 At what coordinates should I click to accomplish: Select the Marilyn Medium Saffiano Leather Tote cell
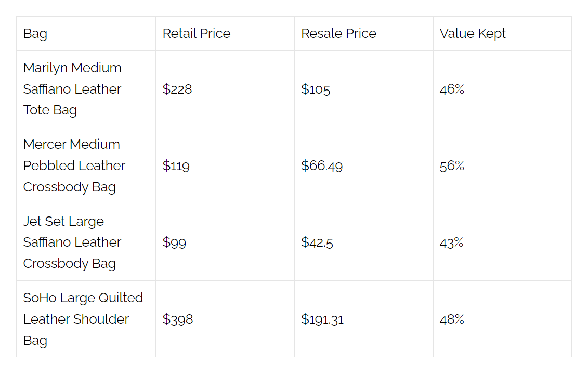[x=72, y=89]
